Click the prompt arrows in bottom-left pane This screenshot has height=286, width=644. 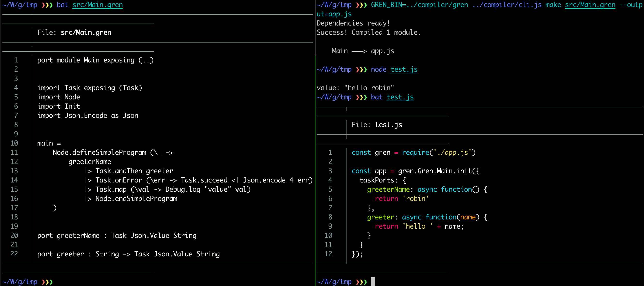pyautogui.click(x=47, y=282)
